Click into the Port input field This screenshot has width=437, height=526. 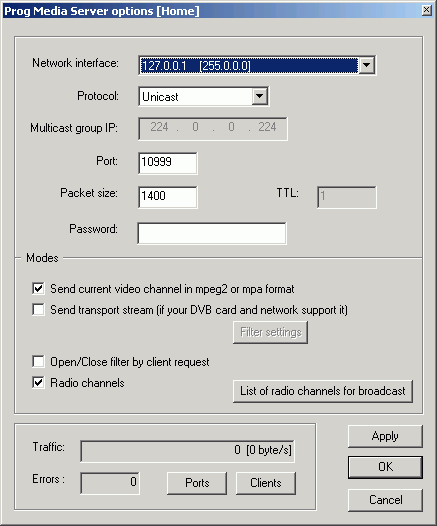pos(168,163)
